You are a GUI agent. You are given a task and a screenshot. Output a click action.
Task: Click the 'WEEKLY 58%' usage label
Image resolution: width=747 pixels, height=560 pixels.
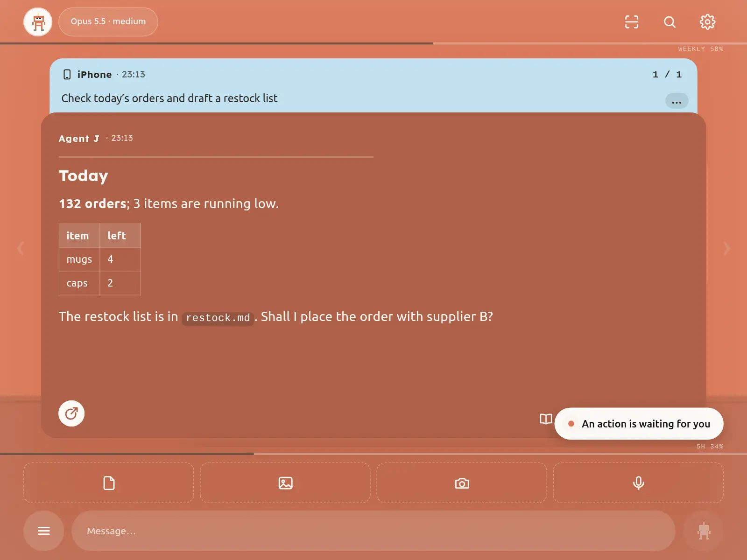tap(701, 49)
